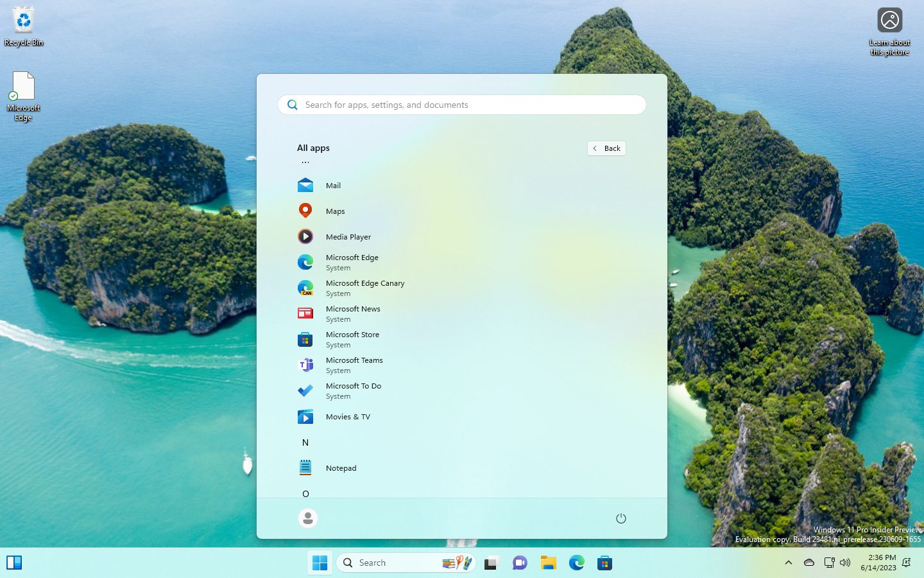Launch Microsoft Store from the app list
The height and width of the screenshot is (578, 924).
(x=352, y=339)
